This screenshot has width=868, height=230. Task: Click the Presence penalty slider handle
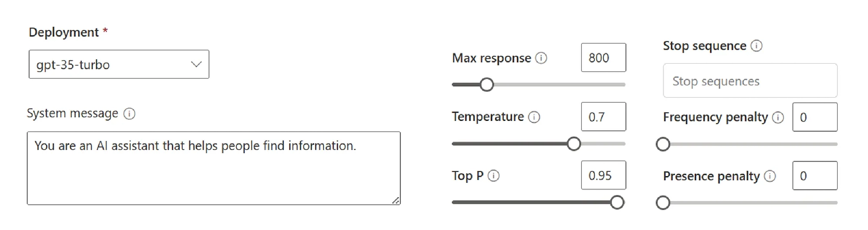point(663,203)
